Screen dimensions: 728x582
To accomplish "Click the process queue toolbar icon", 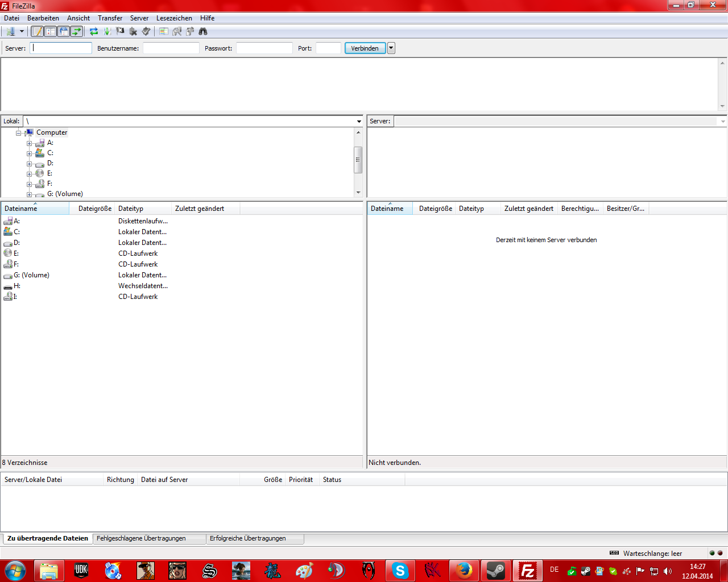I will 107,32.
